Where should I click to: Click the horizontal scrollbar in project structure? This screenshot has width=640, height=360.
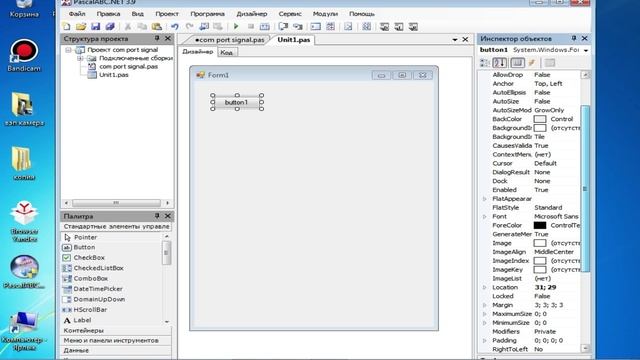point(117,203)
